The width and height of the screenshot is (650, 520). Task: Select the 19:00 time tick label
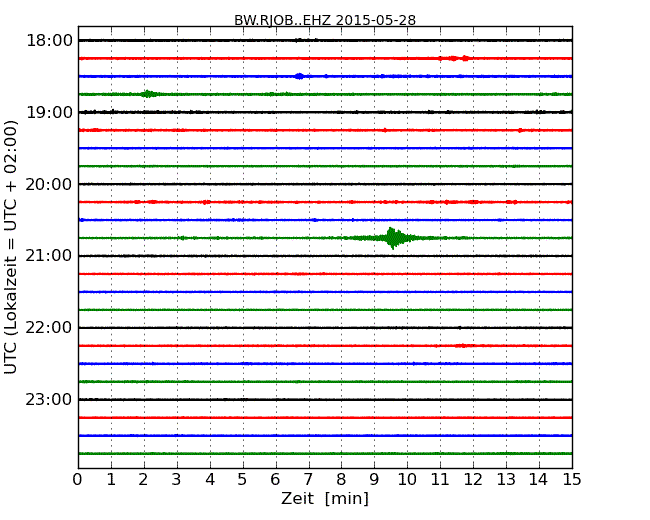click(x=49, y=112)
